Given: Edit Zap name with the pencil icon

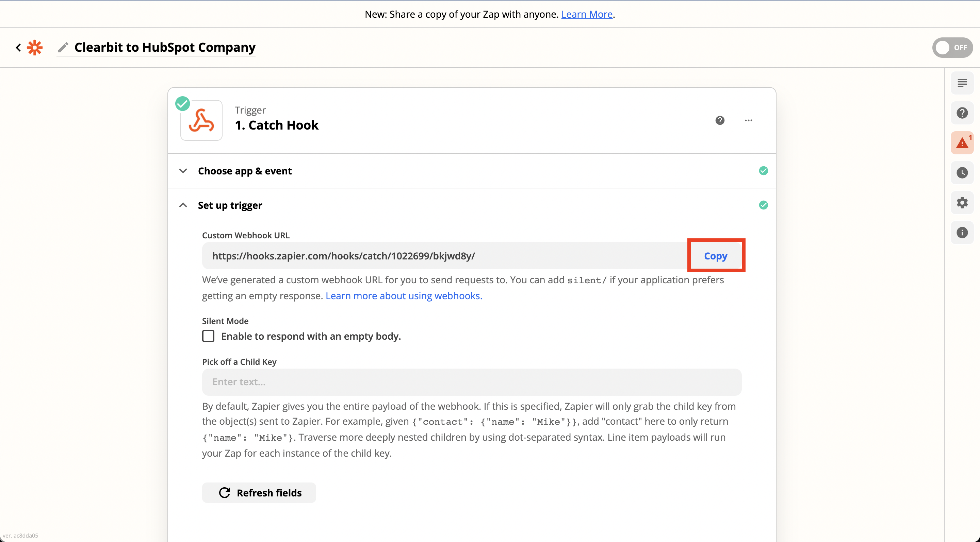Looking at the screenshot, I should pyautogui.click(x=63, y=48).
